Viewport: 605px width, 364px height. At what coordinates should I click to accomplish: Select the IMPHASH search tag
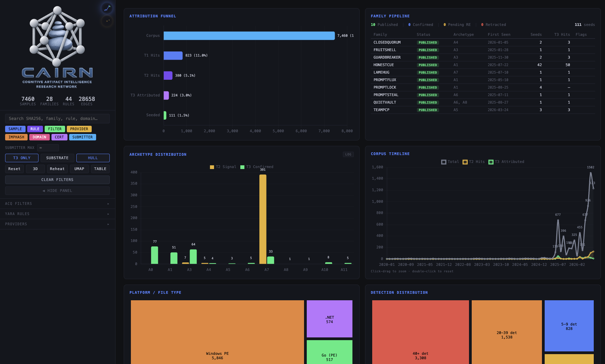(x=16, y=137)
